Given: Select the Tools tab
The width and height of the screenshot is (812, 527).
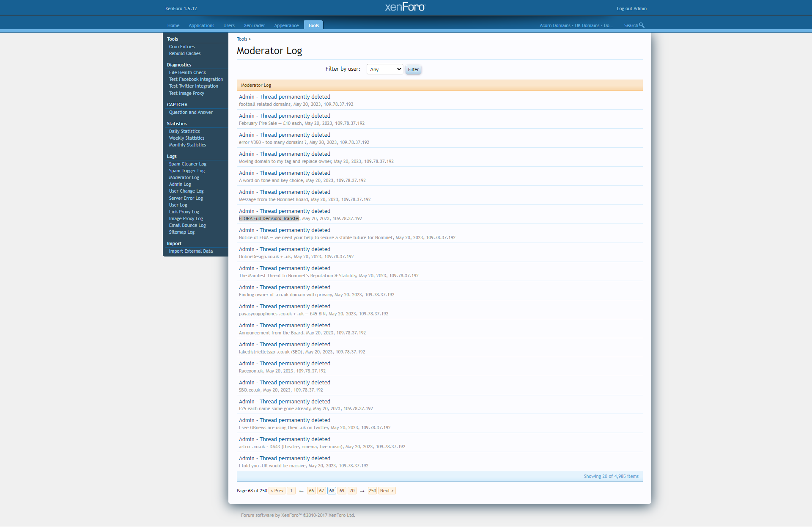Looking at the screenshot, I should point(313,25).
